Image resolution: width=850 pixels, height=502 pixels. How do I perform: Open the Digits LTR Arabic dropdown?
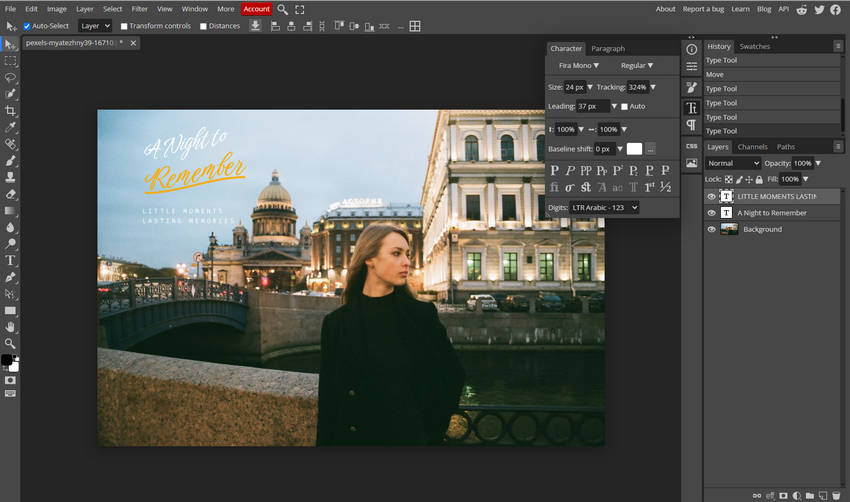(x=604, y=208)
